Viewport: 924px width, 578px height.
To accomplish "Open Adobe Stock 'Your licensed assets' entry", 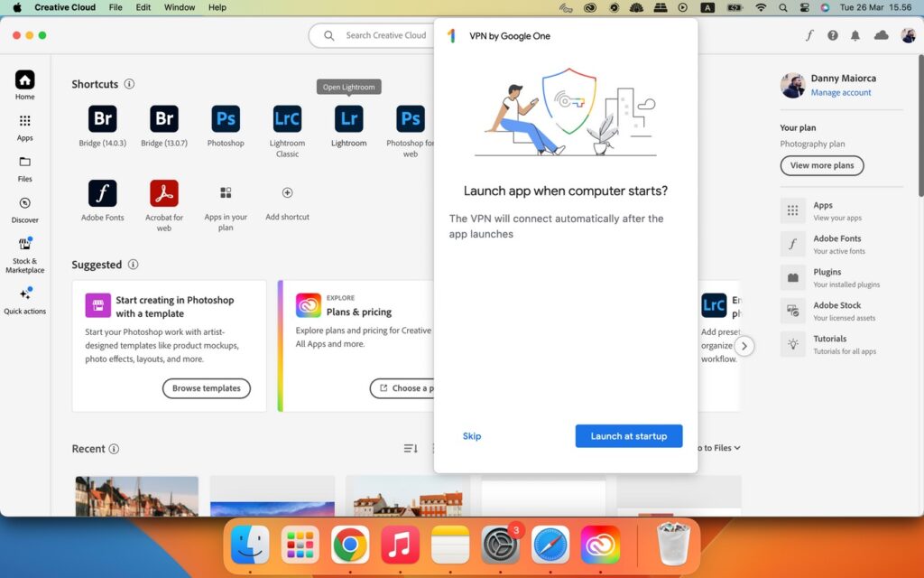I will [841, 311].
